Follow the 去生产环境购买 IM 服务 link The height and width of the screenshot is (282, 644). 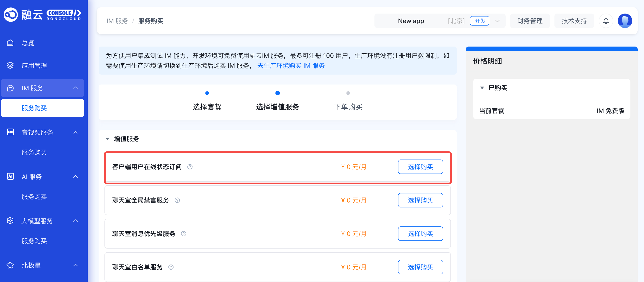coord(291,66)
